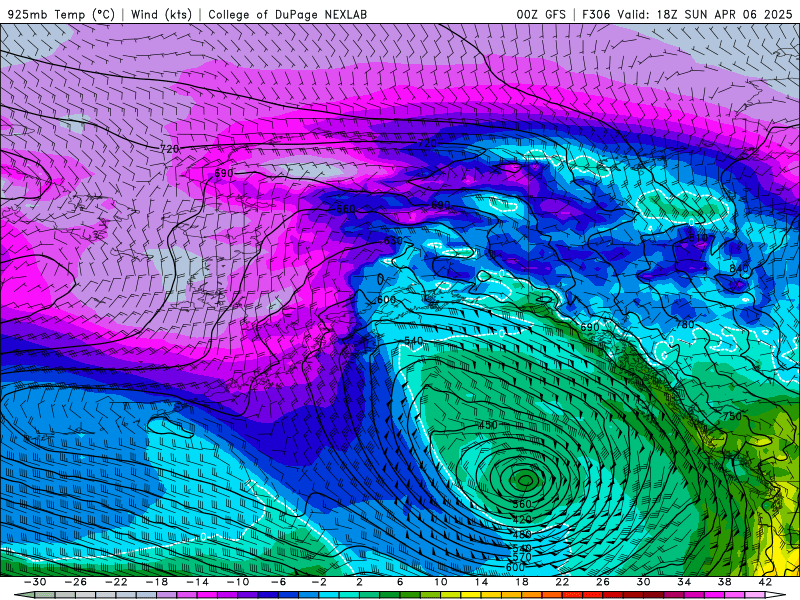Click the 38 value on the temperature scale
Screen dimensions: 800x600
[724, 582]
